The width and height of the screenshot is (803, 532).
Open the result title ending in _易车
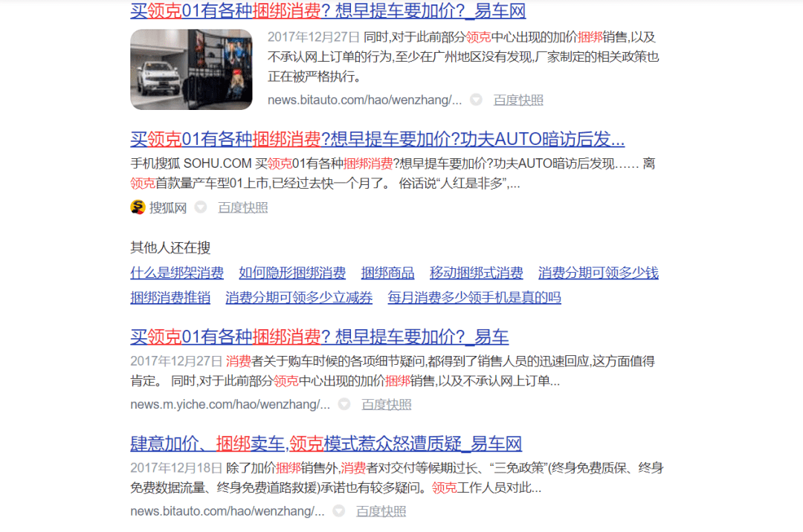319,337
